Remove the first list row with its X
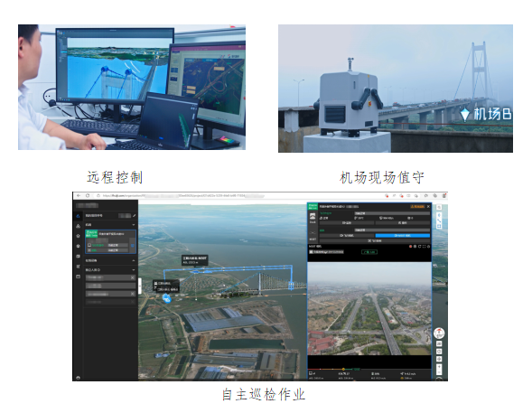Screen dimensions: 532x413 pos(133,277)
